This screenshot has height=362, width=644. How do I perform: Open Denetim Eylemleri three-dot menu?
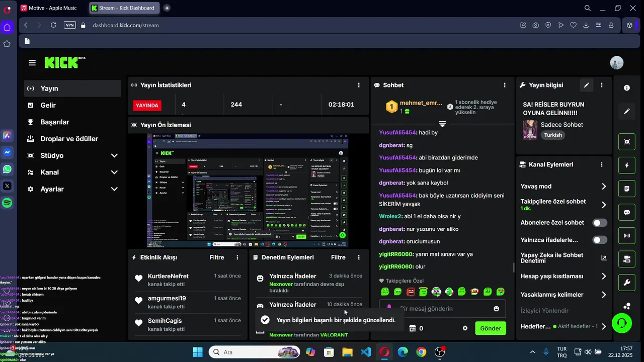pyautogui.click(x=359, y=257)
